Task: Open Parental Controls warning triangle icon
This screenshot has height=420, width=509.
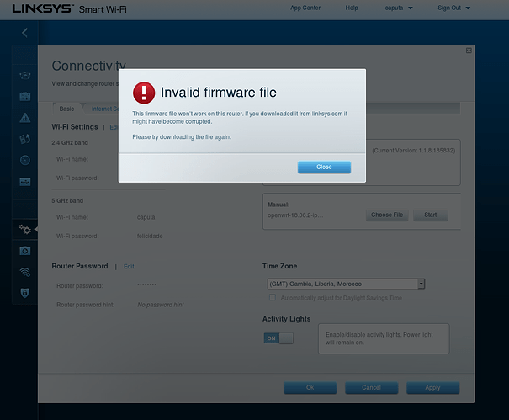Action: tap(25, 118)
